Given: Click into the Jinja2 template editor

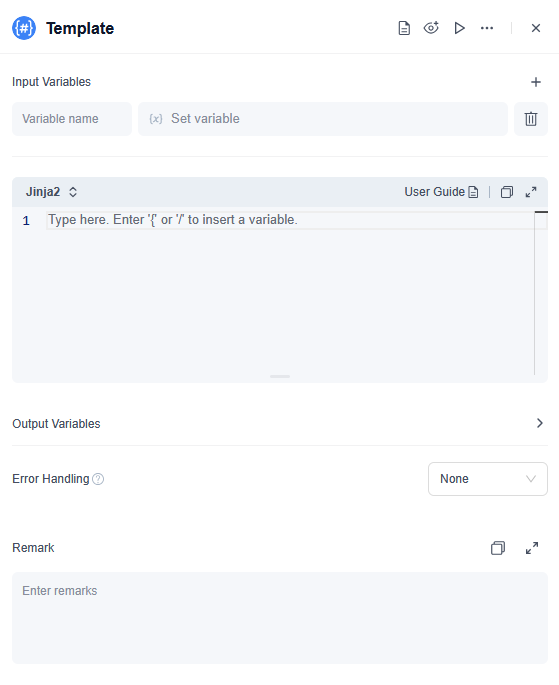Looking at the screenshot, I should click(x=290, y=292).
